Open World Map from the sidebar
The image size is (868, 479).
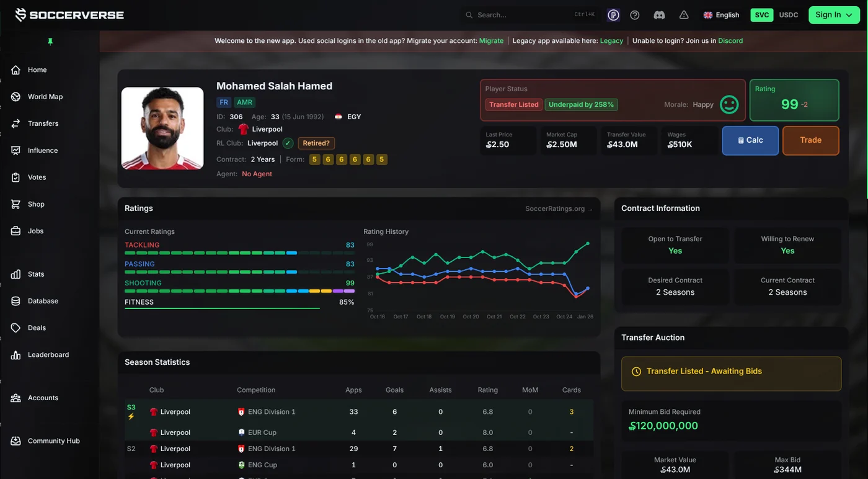pyautogui.click(x=45, y=97)
